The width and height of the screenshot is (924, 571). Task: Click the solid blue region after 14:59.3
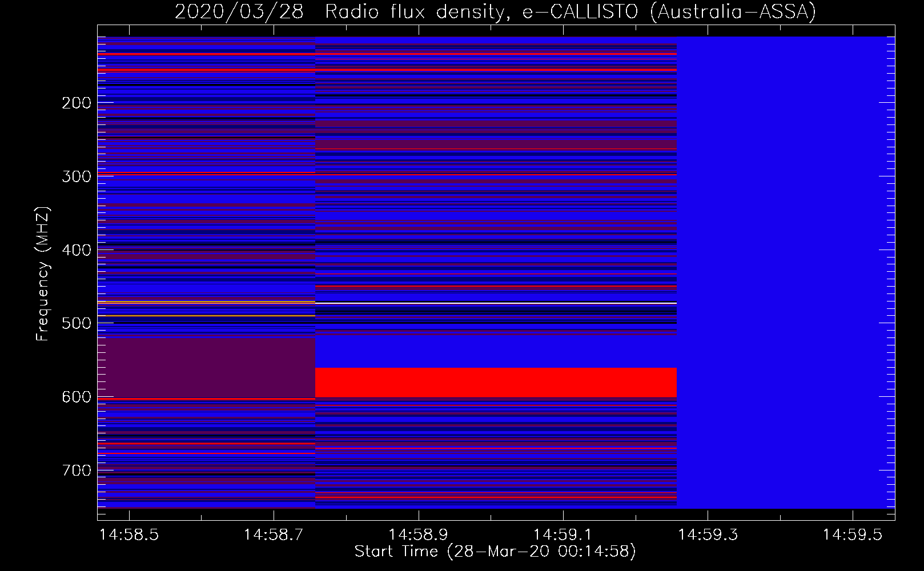786,272
